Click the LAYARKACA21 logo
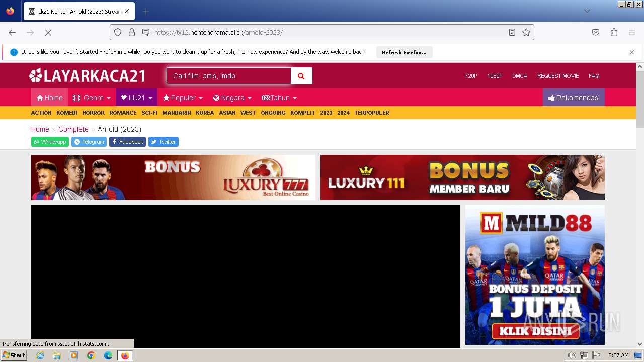This screenshot has height=362, width=644. click(x=88, y=76)
